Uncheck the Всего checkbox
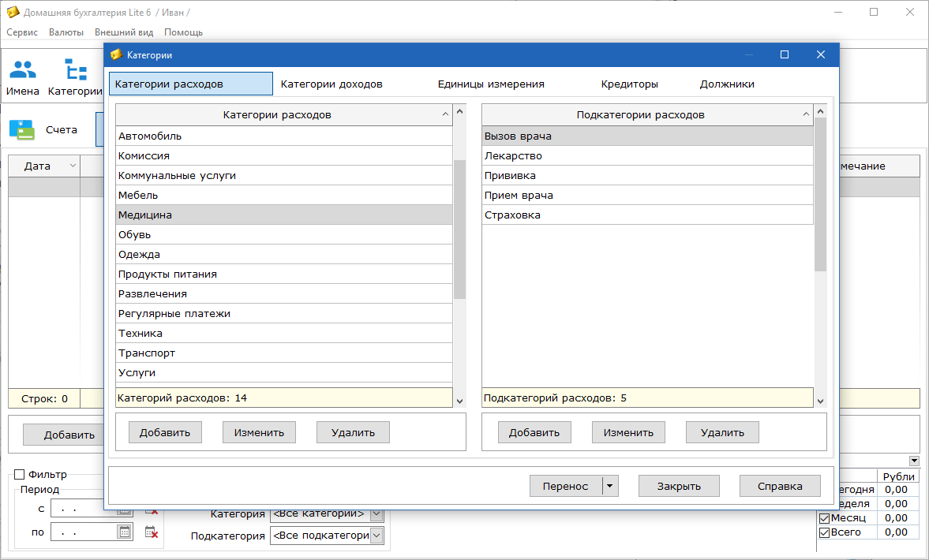The image size is (929, 560). click(824, 532)
